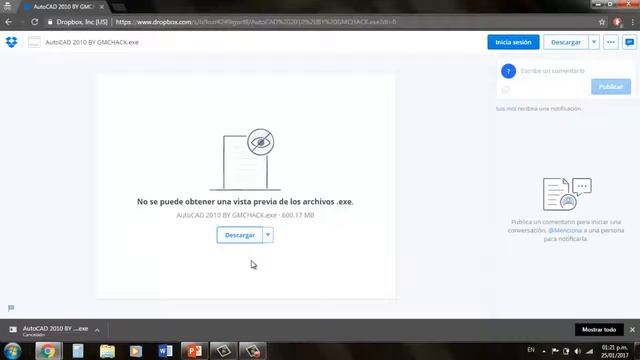Go back with the browser back arrow
Screen dimensions: 640x360
click(9, 22)
